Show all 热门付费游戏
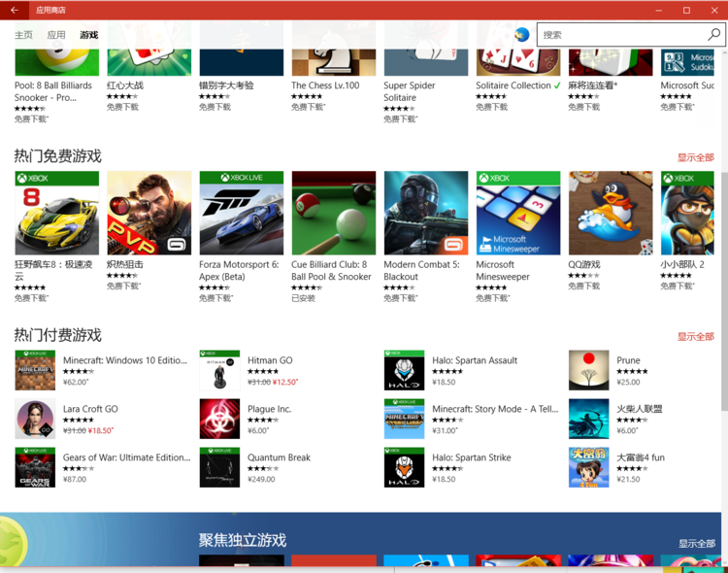The image size is (728, 573). point(696,336)
